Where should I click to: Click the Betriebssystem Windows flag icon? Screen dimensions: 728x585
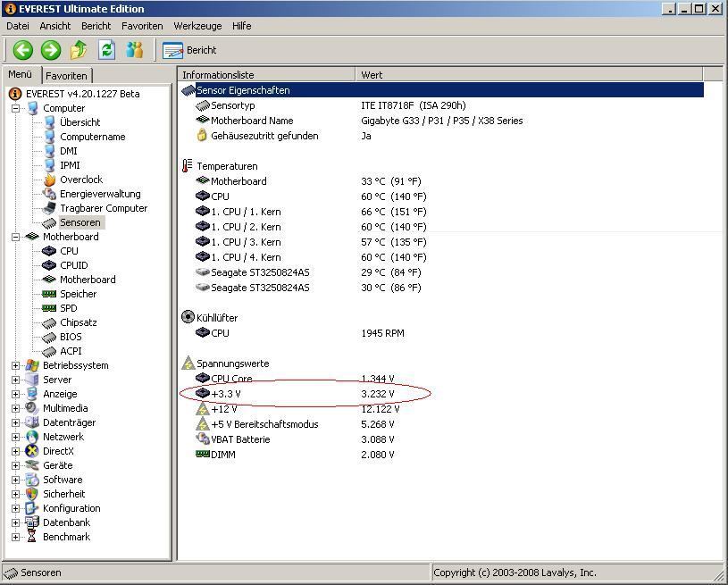click(32, 365)
